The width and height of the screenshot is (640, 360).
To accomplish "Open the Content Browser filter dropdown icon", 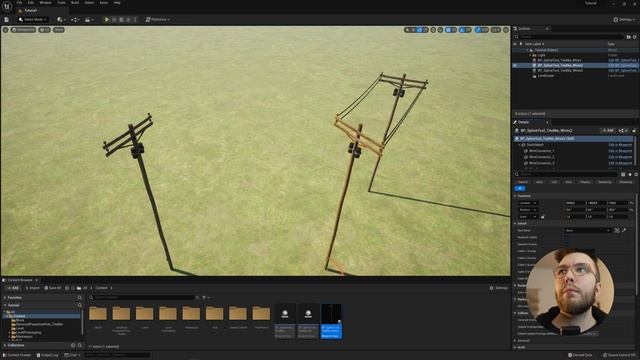I will (206, 298).
